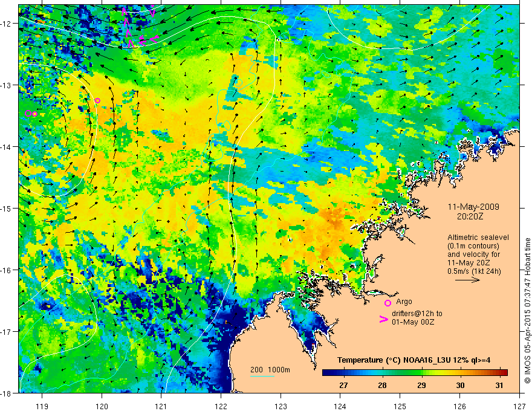Click the longitude axis label '122'
Screen dimensions: 532x411
(x=221, y=406)
